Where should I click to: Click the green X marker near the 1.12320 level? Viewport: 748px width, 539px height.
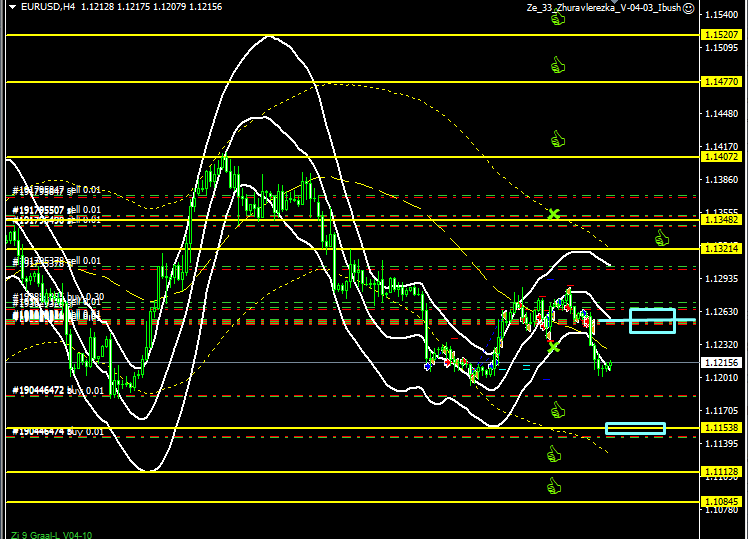tap(553, 347)
